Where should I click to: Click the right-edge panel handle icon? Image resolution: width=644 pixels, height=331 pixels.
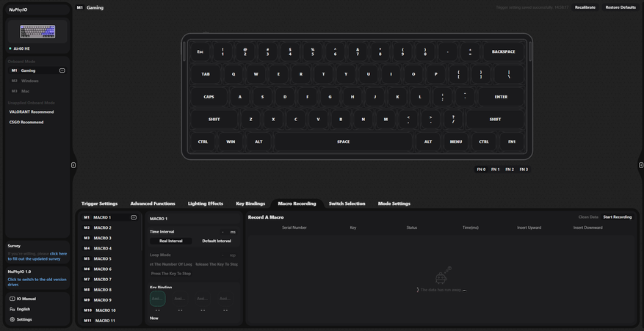click(x=641, y=165)
